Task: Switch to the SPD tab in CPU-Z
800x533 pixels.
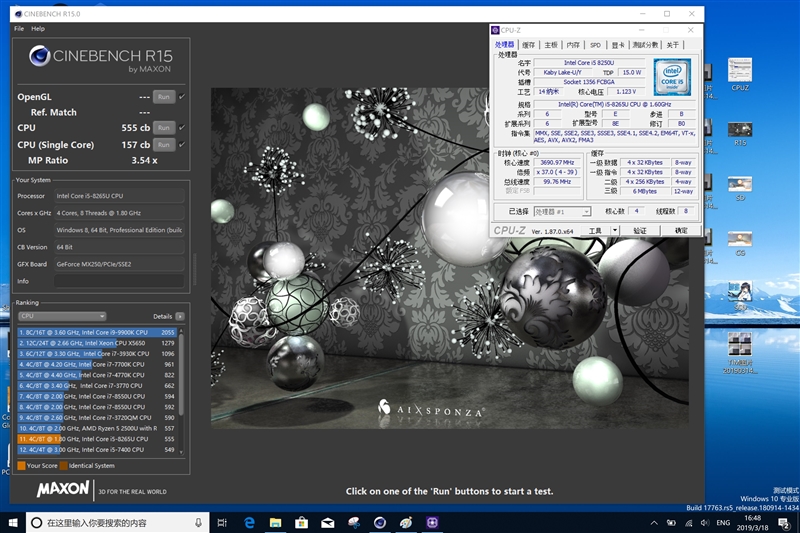Action: click(595, 45)
